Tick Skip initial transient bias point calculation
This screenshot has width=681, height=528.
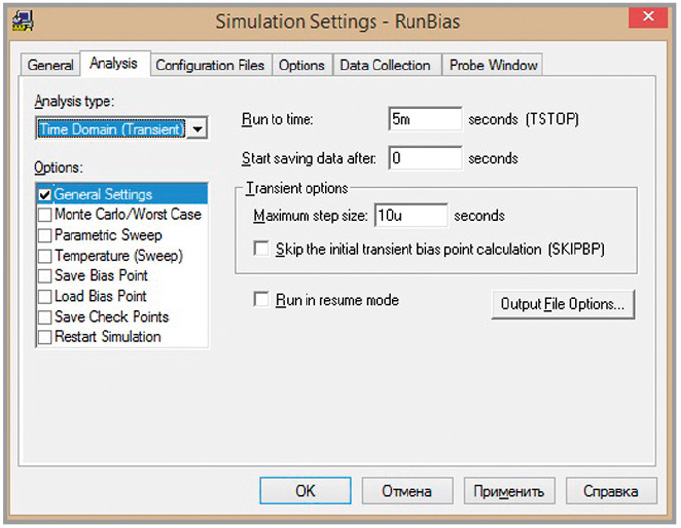click(262, 249)
